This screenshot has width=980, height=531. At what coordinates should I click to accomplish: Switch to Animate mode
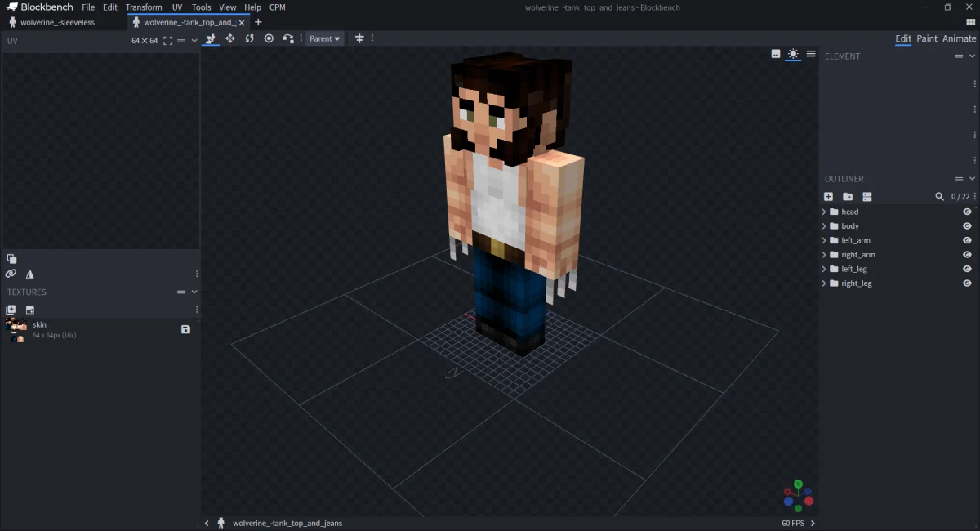point(959,38)
